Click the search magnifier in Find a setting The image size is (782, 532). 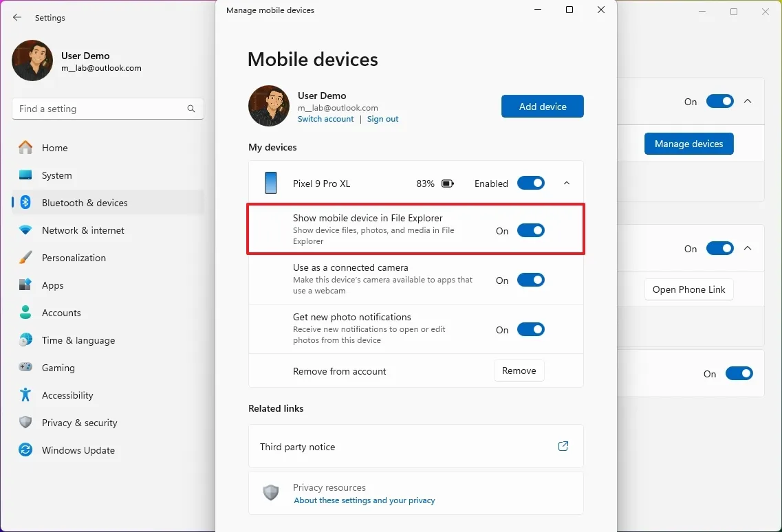(191, 109)
